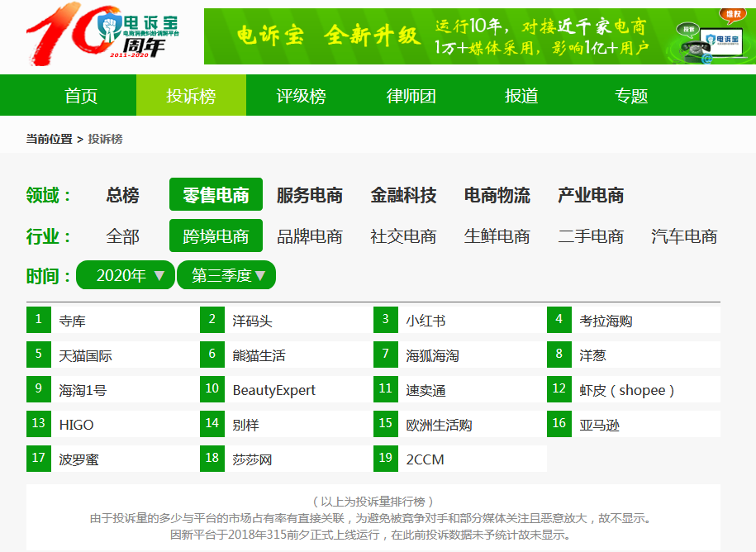Go to the 律师团 menu item
The width and height of the screenshot is (756, 552).
click(411, 96)
